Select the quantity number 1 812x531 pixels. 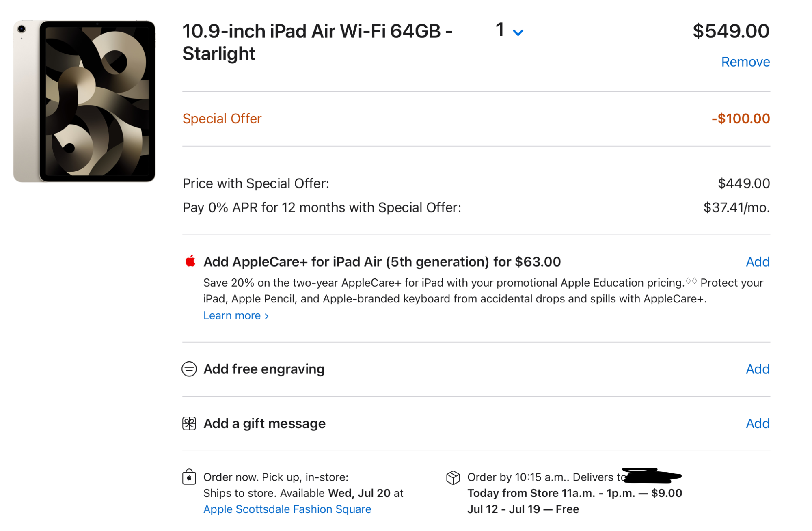tap(500, 30)
